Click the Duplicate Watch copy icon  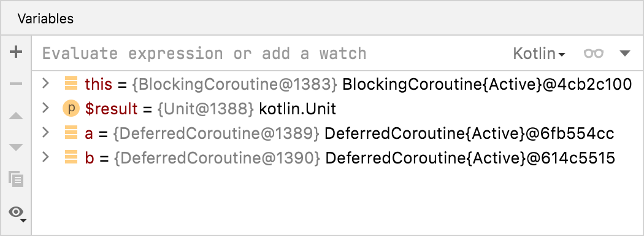click(16, 179)
